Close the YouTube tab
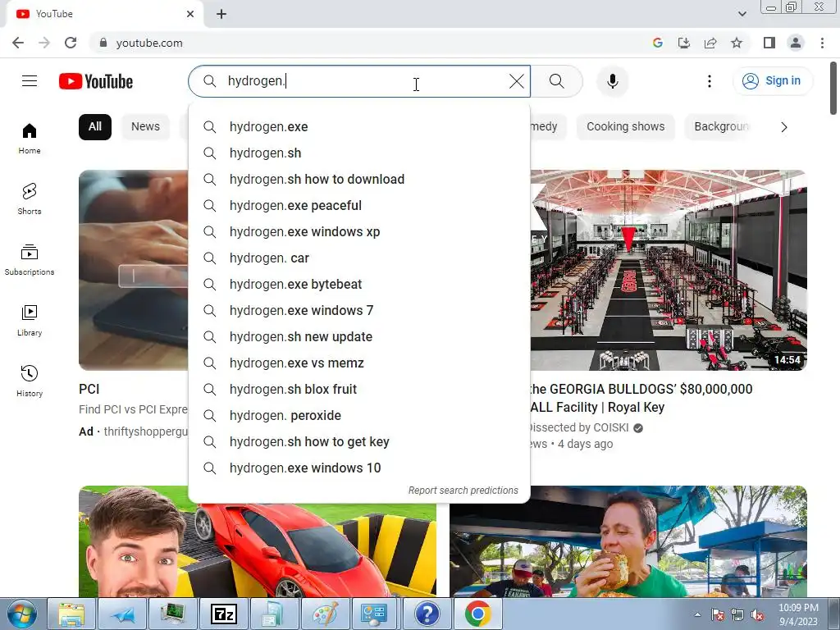Image resolution: width=840 pixels, height=630 pixels. click(190, 14)
